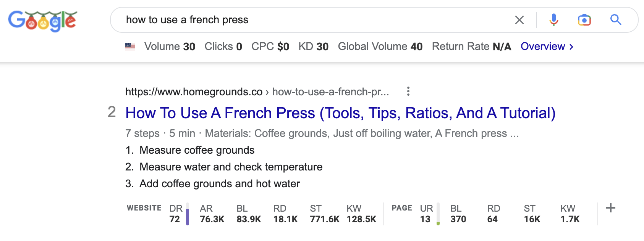Click inside the search input field
Image resolution: width=644 pixels, height=241 pixels.
point(267,20)
